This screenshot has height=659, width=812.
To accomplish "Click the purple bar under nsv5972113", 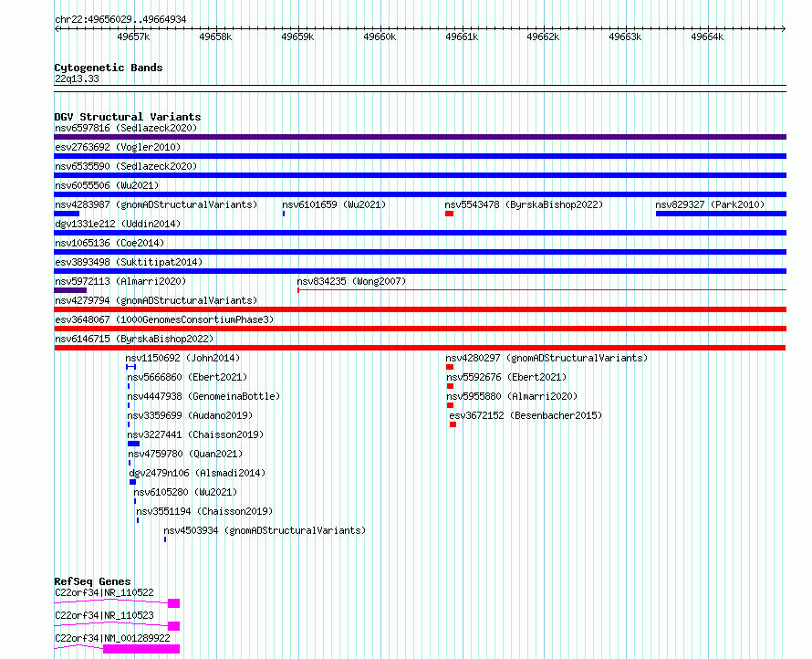I will coord(70,290).
